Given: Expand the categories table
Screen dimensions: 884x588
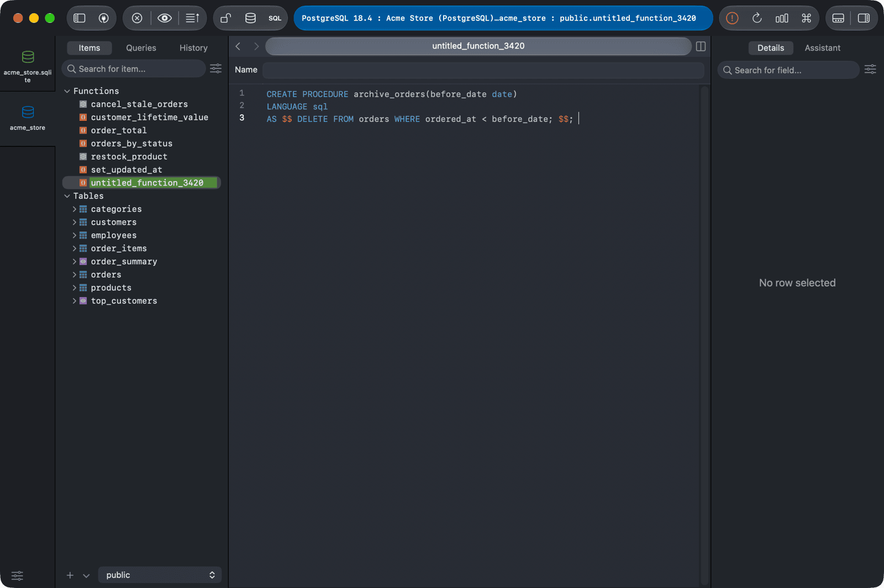Looking at the screenshot, I should click(75, 209).
